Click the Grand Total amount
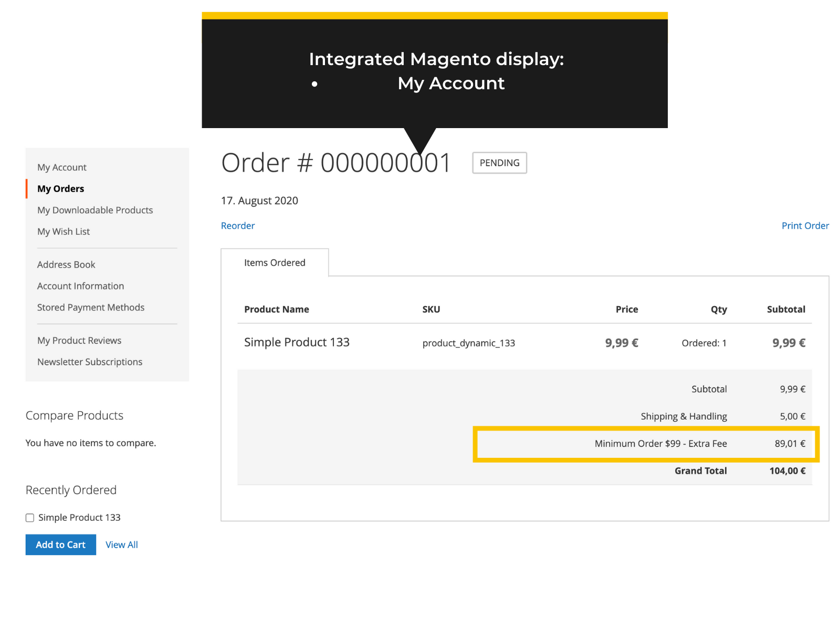The height and width of the screenshot is (630, 840). click(x=787, y=471)
